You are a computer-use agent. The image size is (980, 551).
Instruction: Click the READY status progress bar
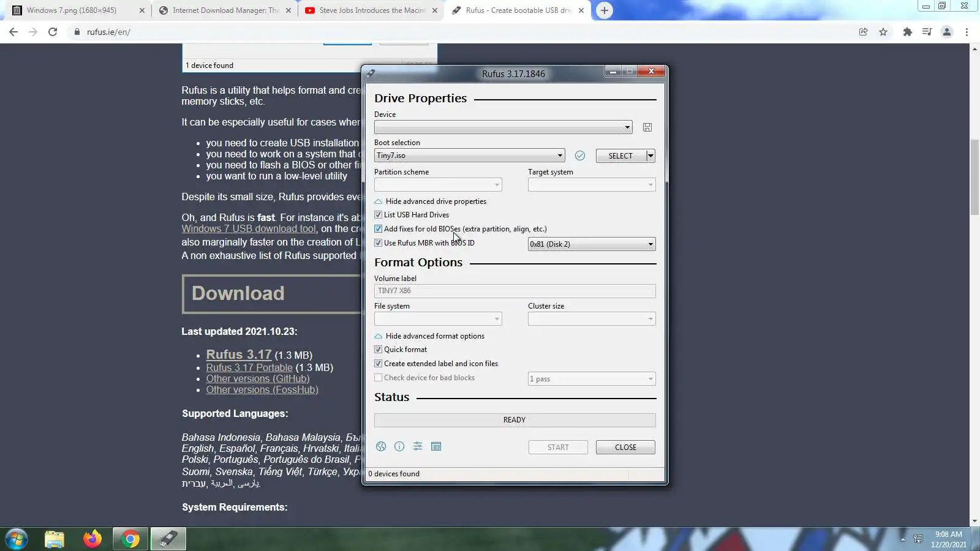pos(514,420)
